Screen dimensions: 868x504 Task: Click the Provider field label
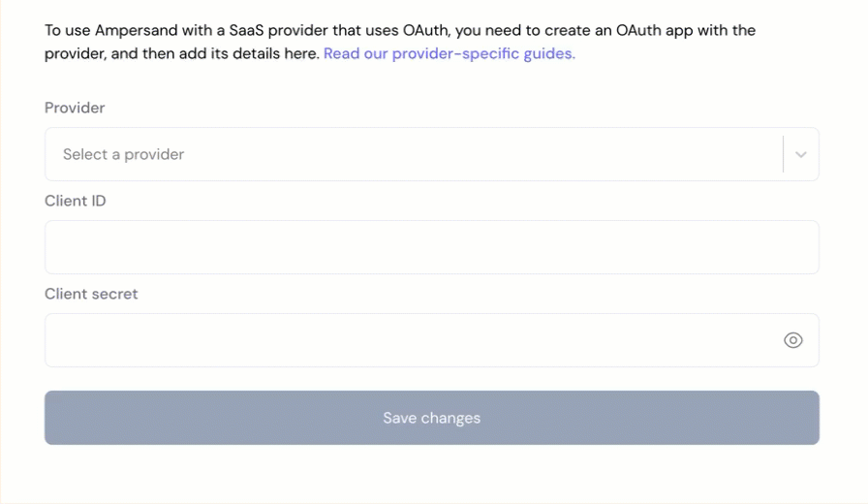[x=75, y=108]
